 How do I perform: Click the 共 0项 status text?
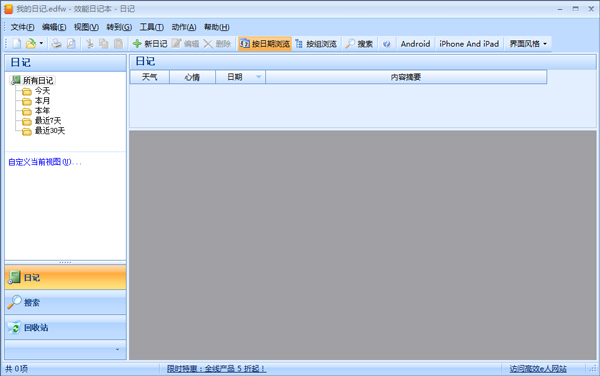pyautogui.click(x=16, y=369)
